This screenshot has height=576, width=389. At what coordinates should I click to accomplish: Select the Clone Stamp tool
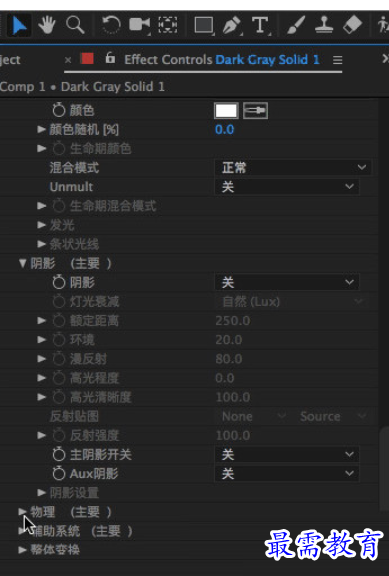click(324, 25)
